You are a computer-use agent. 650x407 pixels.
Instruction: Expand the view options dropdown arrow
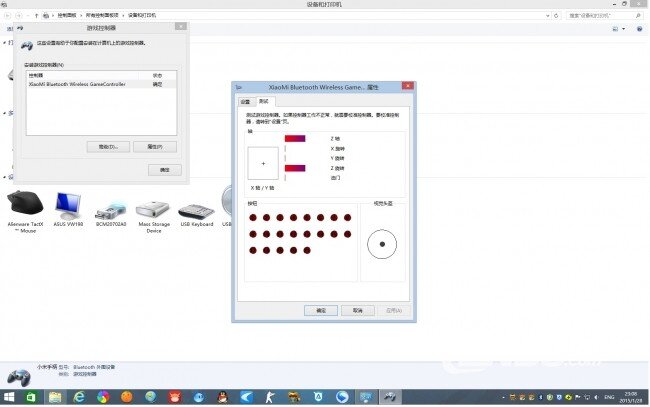(x=623, y=29)
